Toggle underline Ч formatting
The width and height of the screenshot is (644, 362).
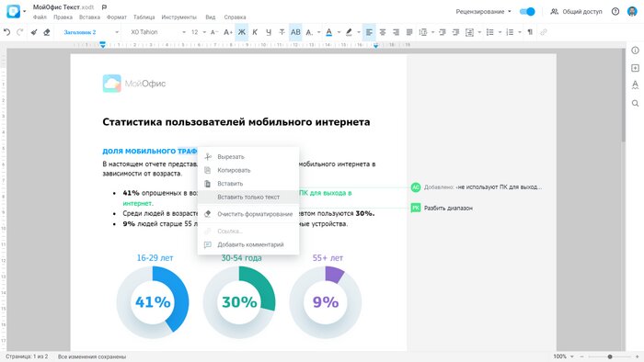(x=269, y=32)
